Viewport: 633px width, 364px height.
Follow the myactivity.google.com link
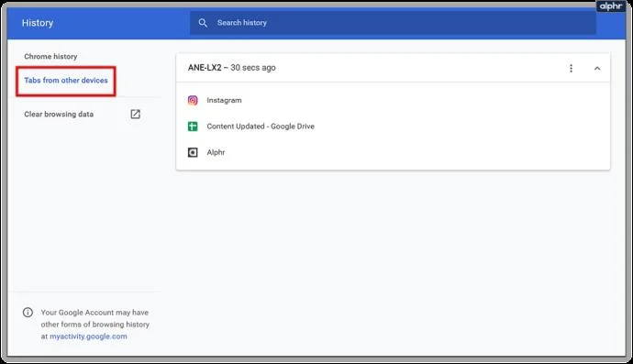tap(88, 336)
